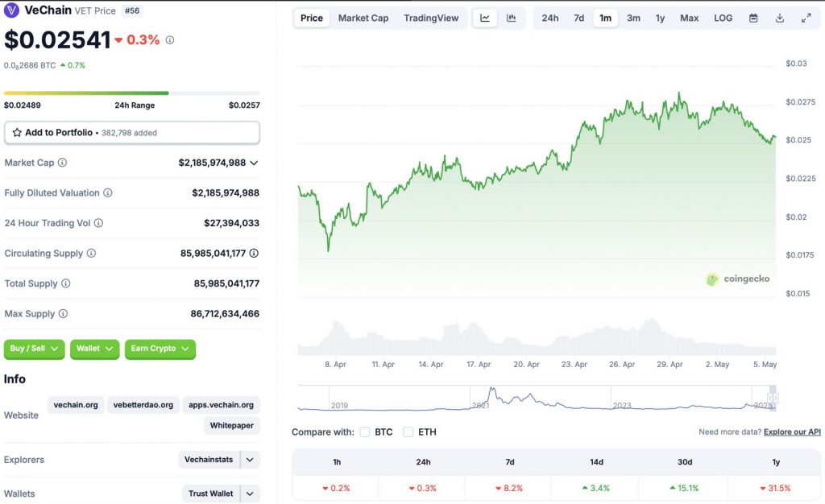Open Fully Diluted Valuation info icon
This screenshot has width=825, height=504.
tap(108, 193)
